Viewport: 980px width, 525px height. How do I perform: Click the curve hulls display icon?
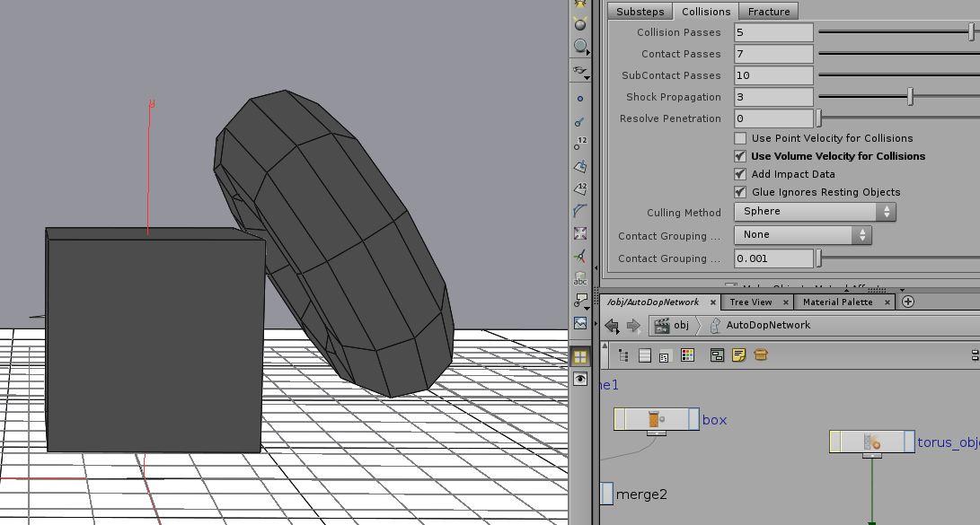click(580, 211)
